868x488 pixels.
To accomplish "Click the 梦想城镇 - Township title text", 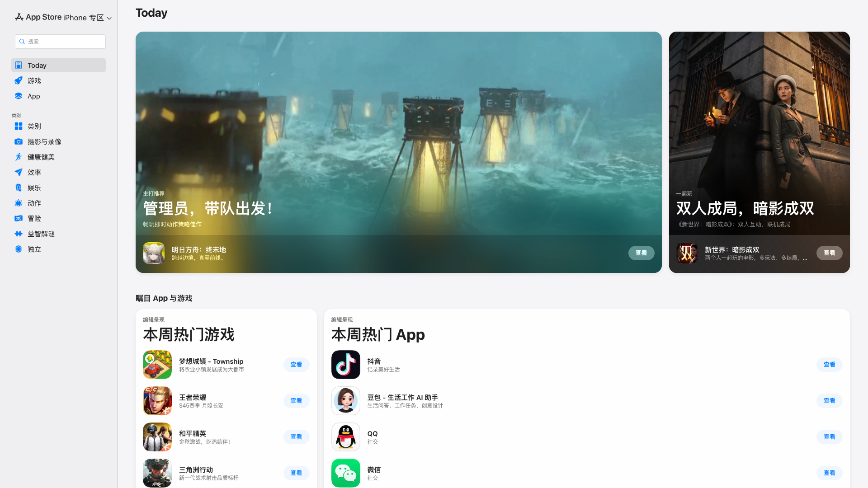I will [x=211, y=361].
